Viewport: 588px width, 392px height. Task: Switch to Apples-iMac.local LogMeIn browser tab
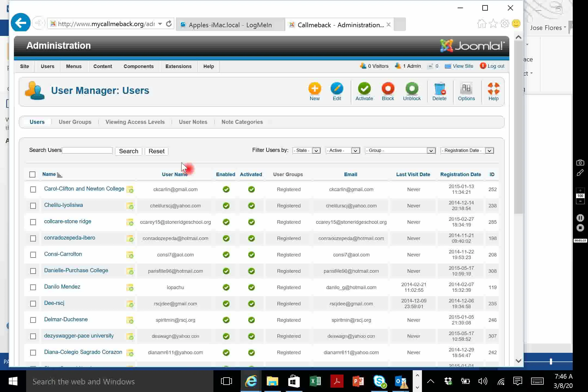[x=230, y=25]
